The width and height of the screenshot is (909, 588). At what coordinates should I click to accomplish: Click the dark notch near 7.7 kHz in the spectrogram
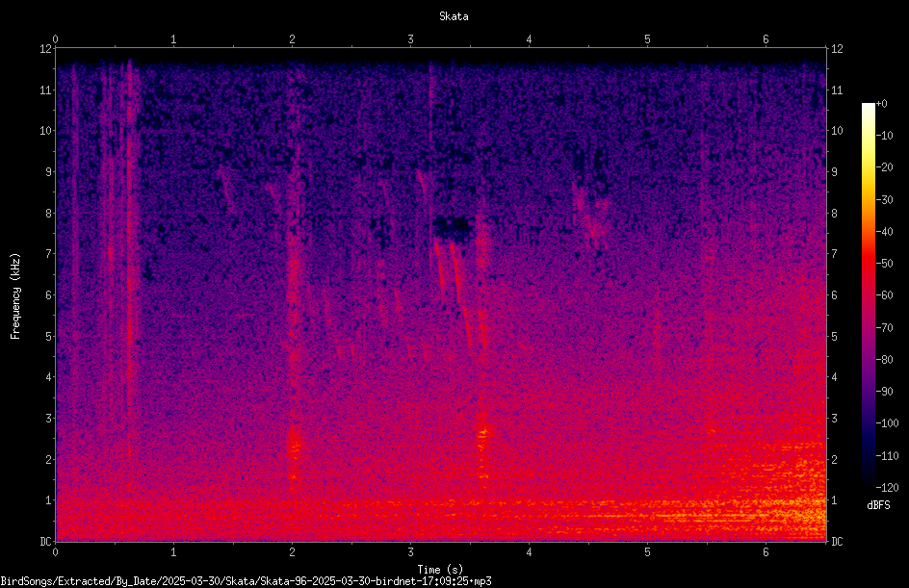(453, 229)
